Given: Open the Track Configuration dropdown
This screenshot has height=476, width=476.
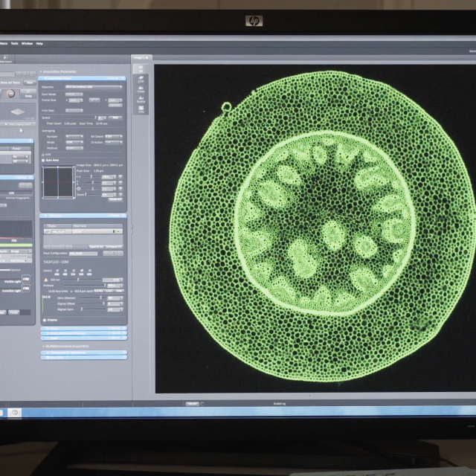Looking at the screenshot, I should [83, 254].
